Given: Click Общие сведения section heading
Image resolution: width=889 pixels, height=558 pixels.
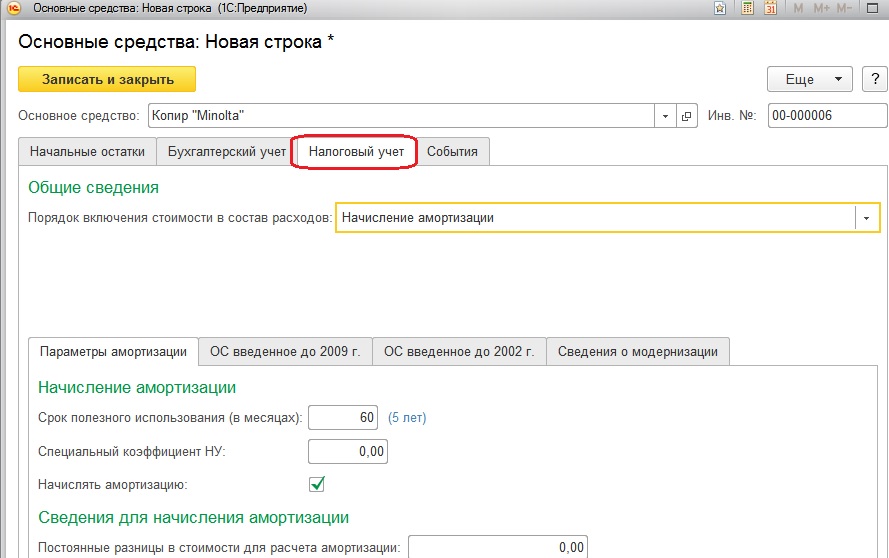Looking at the screenshot, I should 94,188.
